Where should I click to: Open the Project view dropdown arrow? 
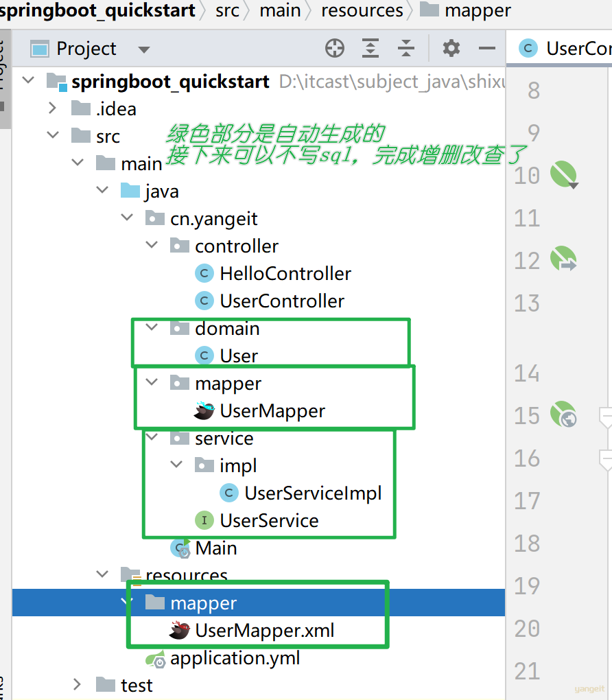(x=143, y=49)
